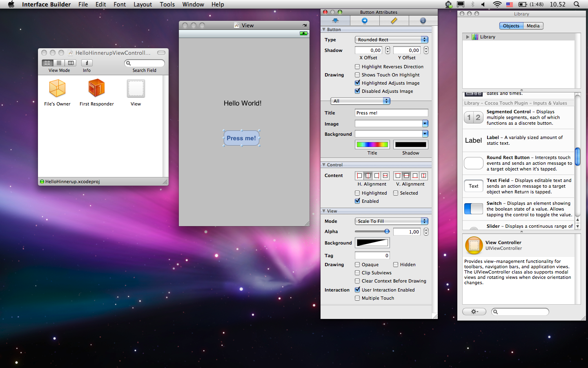
Task: Toggle the Highlighted control checkbox
Action: [x=357, y=193]
